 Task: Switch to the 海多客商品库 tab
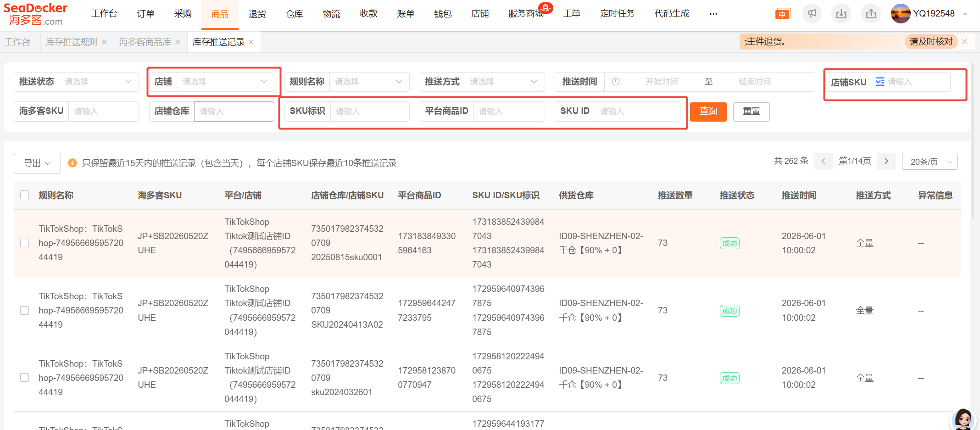click(145, 42)
